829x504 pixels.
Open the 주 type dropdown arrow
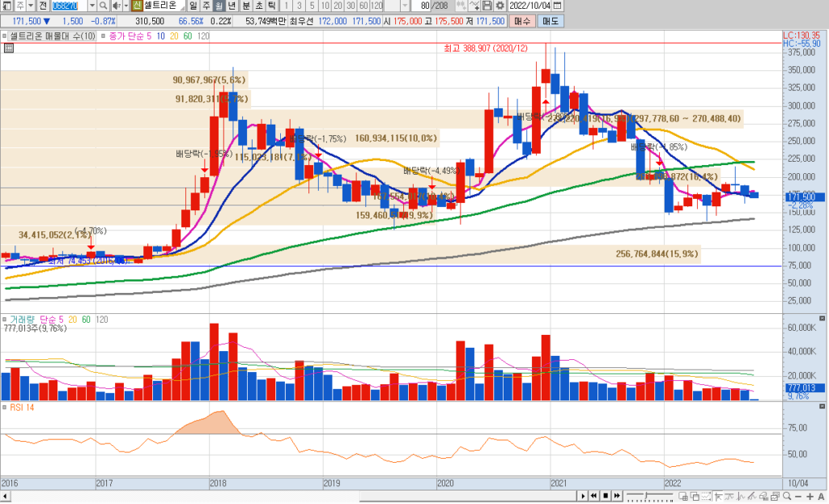[31, 6]
